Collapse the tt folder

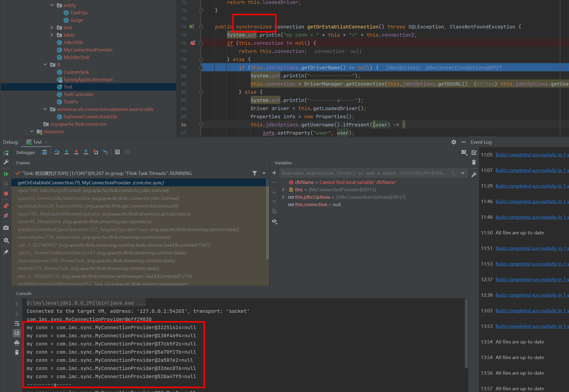45,65
